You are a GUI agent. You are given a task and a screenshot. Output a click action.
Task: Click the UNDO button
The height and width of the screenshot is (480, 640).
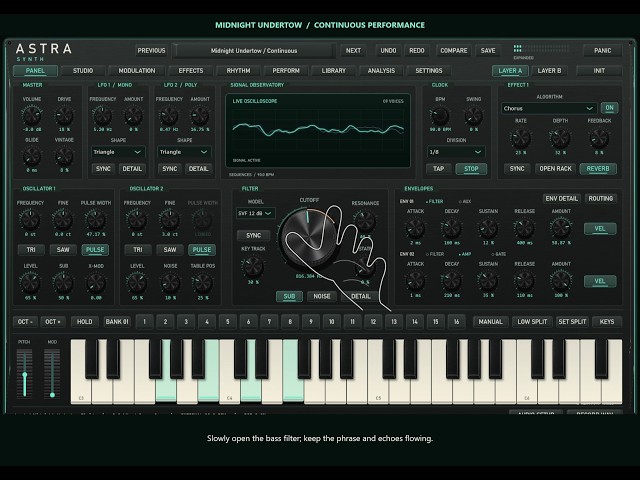(x=388, y=51)
